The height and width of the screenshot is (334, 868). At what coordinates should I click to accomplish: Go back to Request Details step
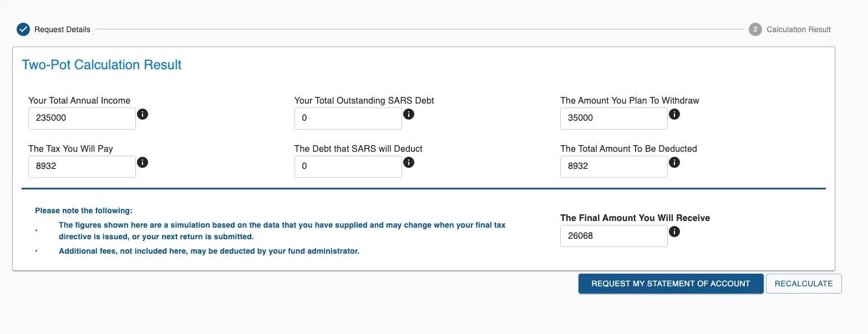(x=62, y=29)
